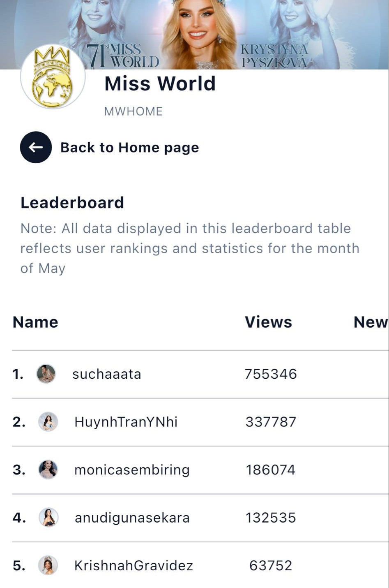Viewport: 389px width, 588px height.
Task: Select the anudigunasekara username
Action: [132, 517]
